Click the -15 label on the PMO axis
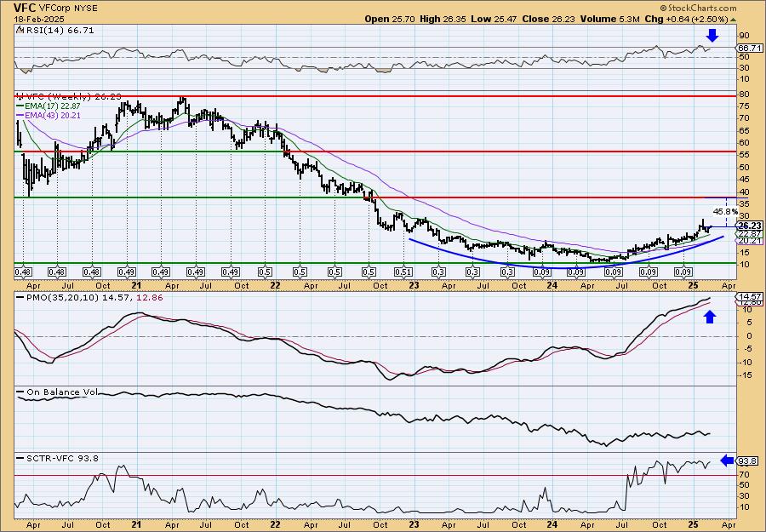This screenshot has height=532, width=766. pyautogui.click(x=744, y=375)
